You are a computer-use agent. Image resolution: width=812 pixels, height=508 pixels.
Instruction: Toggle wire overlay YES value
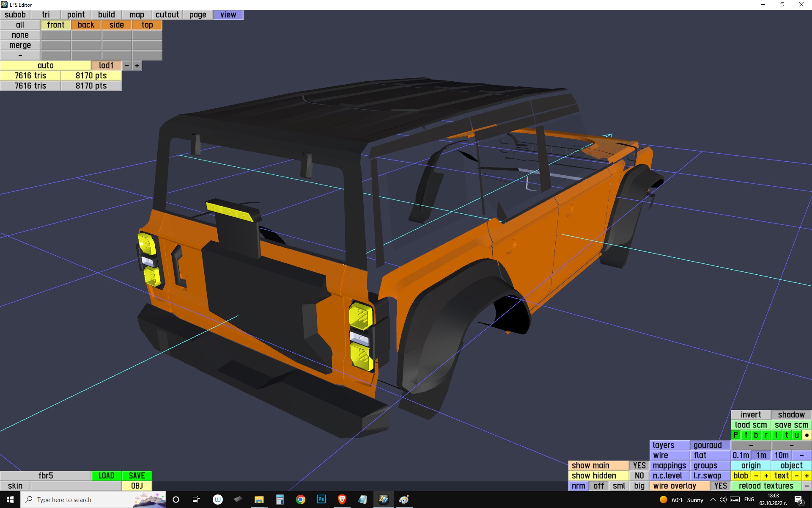pos(720,486)
